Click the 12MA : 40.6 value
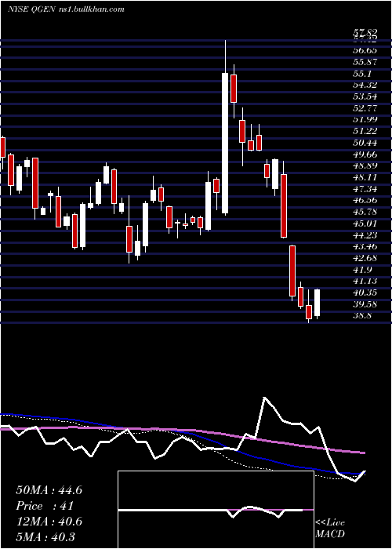The width and height of the screenshot is (392, 549). click(49, 522)
